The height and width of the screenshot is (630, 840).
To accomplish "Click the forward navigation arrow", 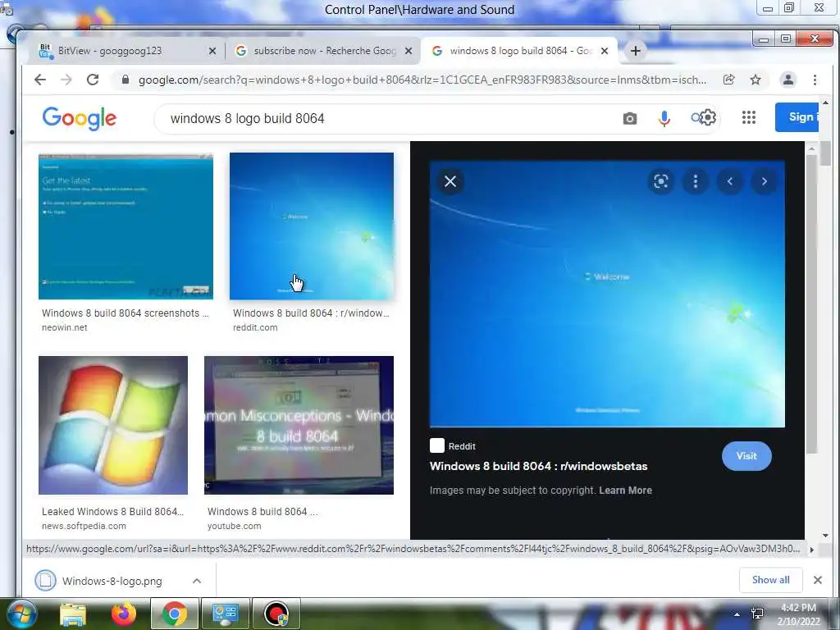I will point(66,80).
